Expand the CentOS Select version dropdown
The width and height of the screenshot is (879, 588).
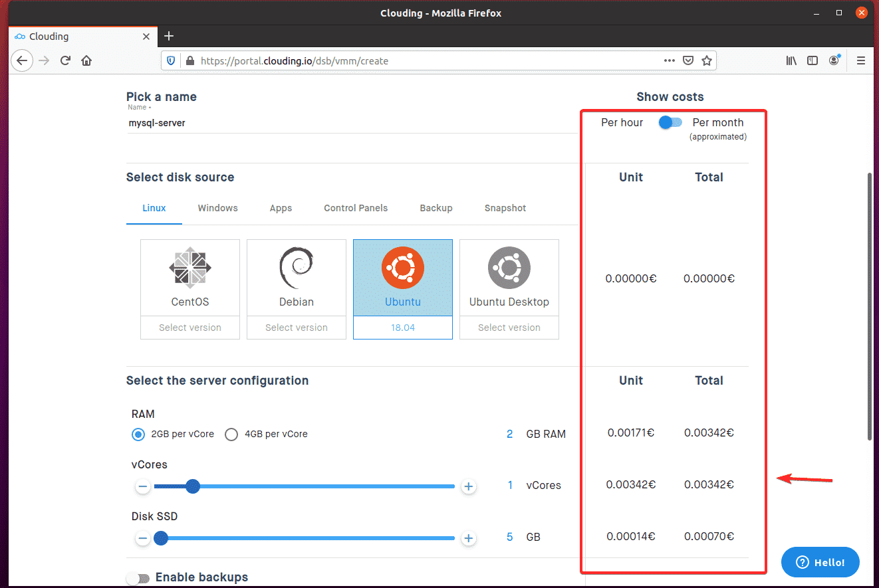click(x=190, y=328)
